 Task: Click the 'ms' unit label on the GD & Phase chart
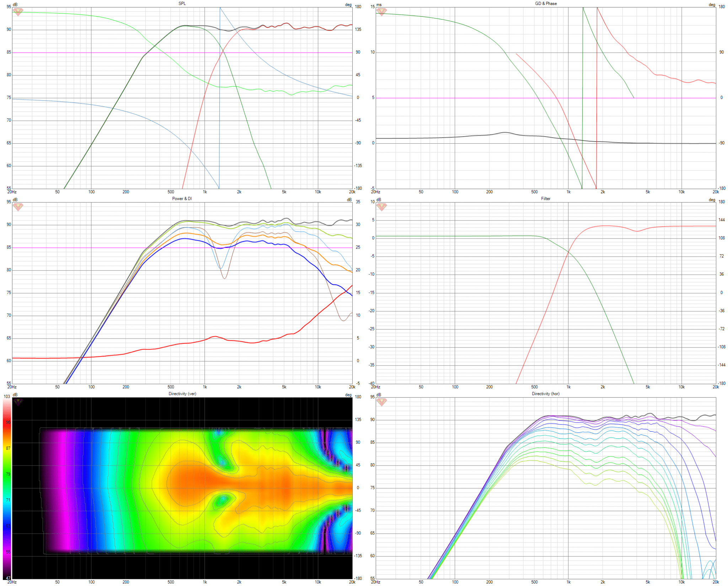click(379, 5)
